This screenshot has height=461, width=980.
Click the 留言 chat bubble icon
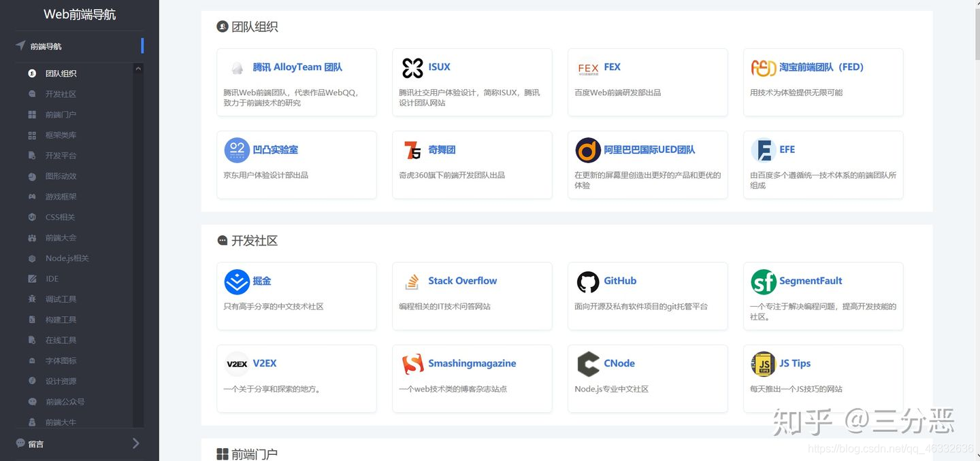click(20, 443)
